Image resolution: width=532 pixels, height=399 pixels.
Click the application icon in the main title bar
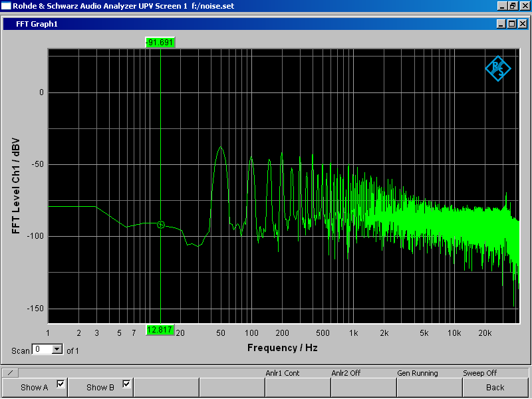(x=6, y=6)
